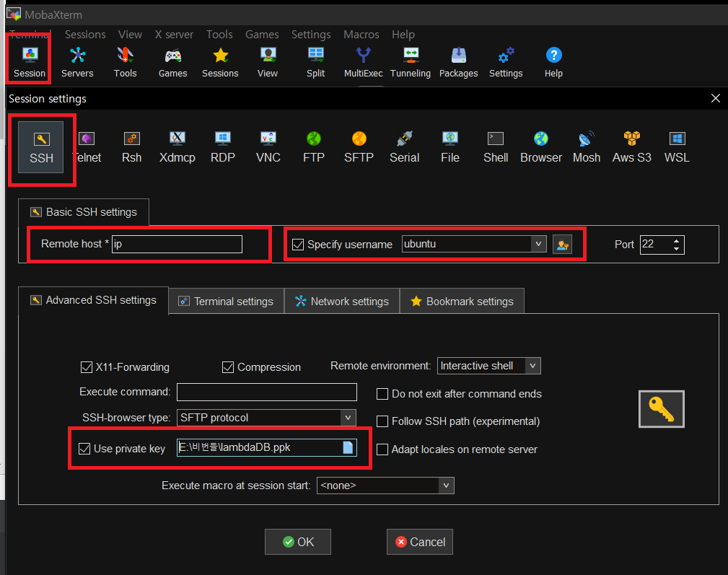The width and height of the screenshot is (728, 575).
Task: Click the large key button
Action: pyautogui.click(x=661, y=409)
